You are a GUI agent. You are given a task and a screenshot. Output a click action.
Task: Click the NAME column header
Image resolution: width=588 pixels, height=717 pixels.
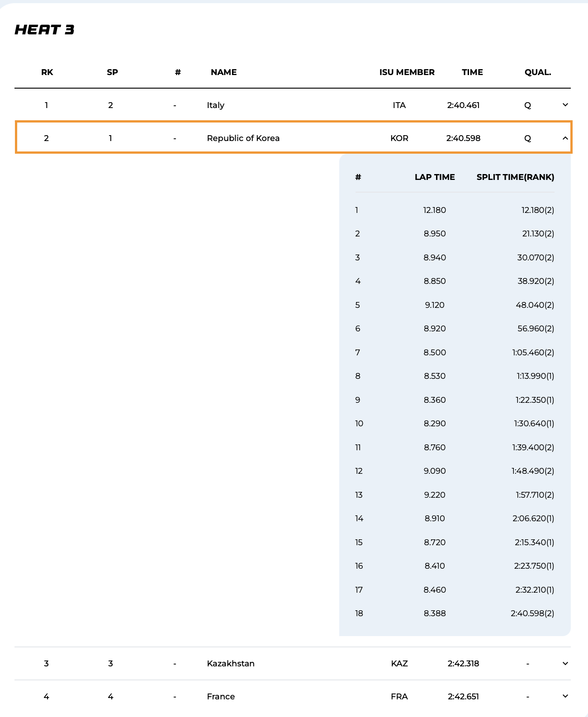223,72
